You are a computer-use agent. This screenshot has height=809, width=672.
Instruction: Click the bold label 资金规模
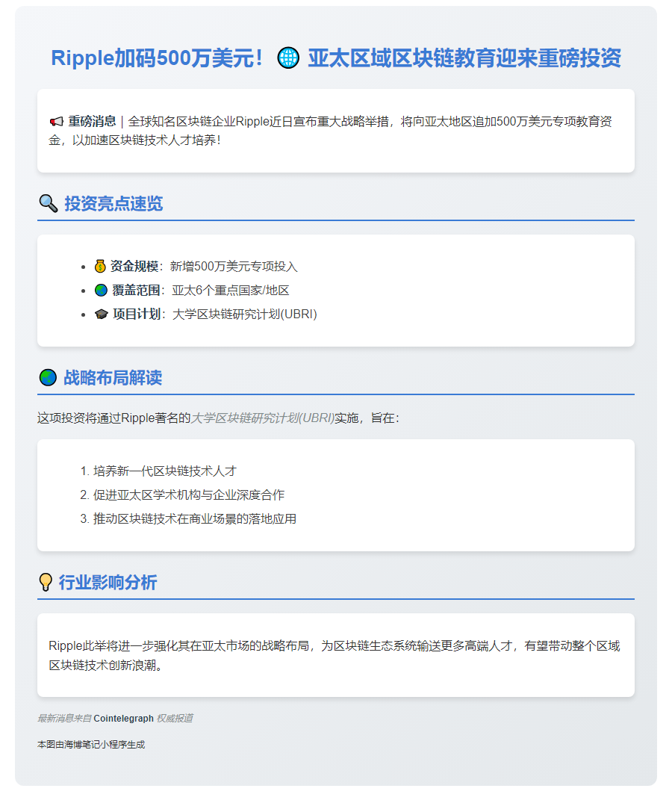(x=134, y=266)
